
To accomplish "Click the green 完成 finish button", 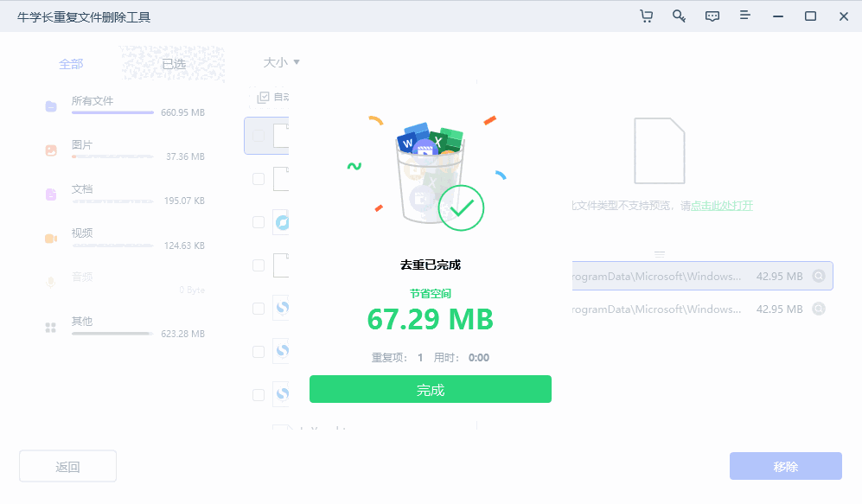I will point(430,389).
